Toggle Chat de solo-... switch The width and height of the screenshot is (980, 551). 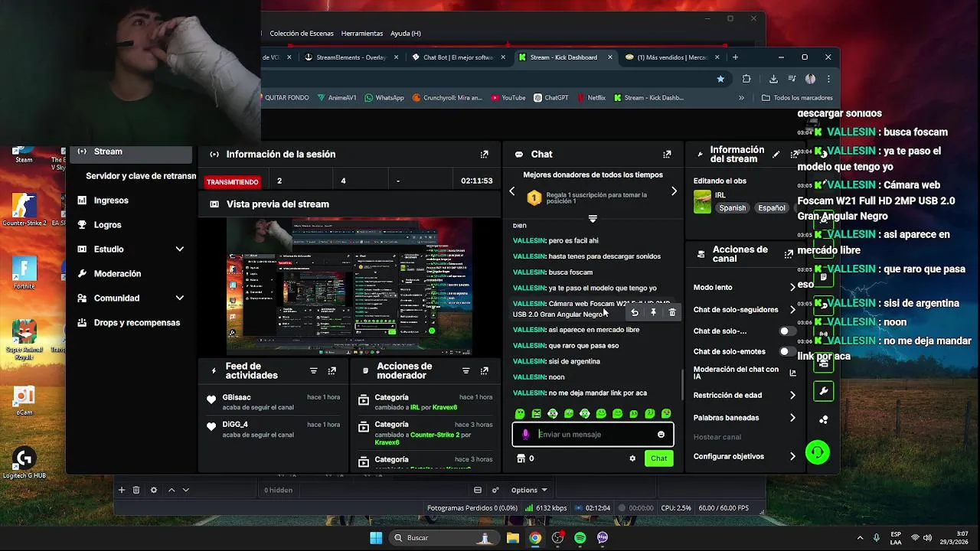(786, 331)
